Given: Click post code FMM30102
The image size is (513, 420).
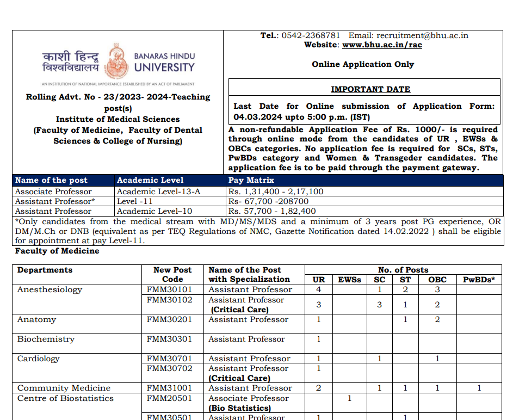Looking at the screenshot, I should tap(170, 300).
